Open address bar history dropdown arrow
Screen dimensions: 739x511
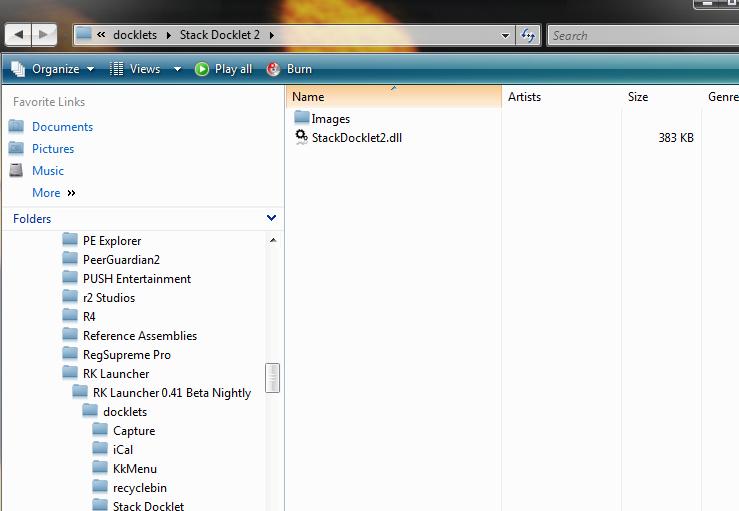(505, 35)
